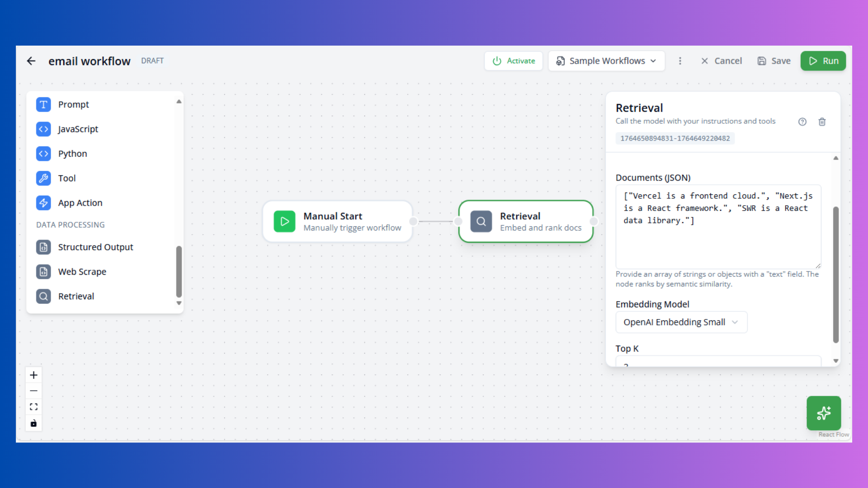
Task: Select the Web Scrape node icon
Action: click(x=43, y=272)
